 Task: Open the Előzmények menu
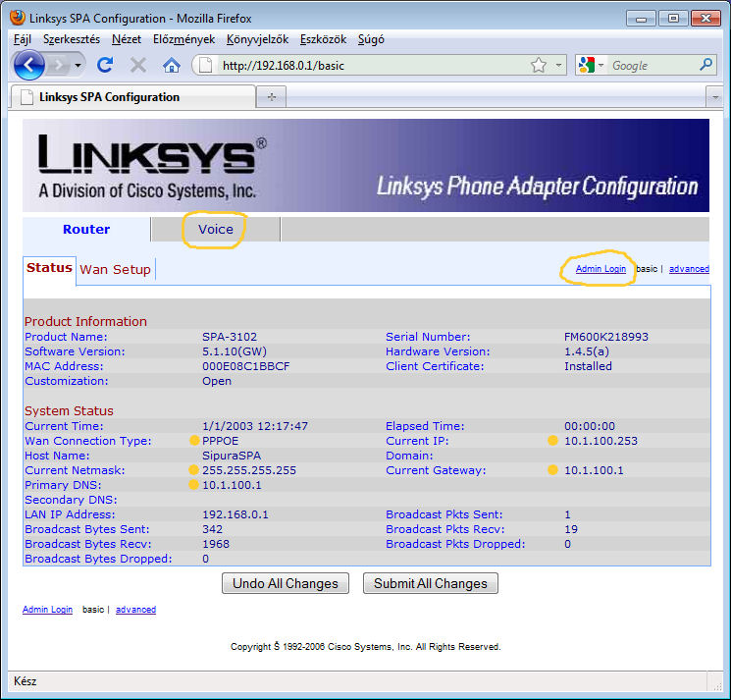183,39
